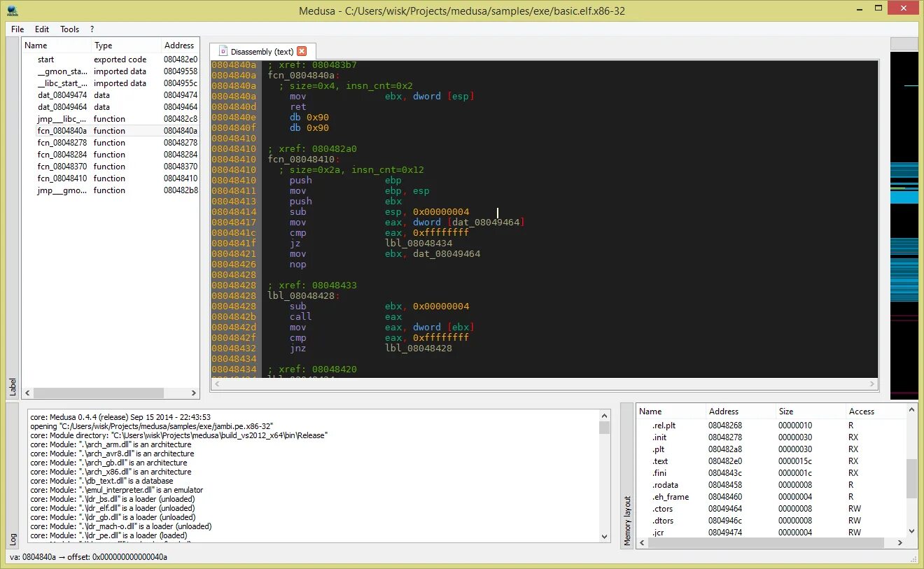Switch to the Disassembly (text) tab
Screen dimensions: 924x569
click(x=262, y=51)
